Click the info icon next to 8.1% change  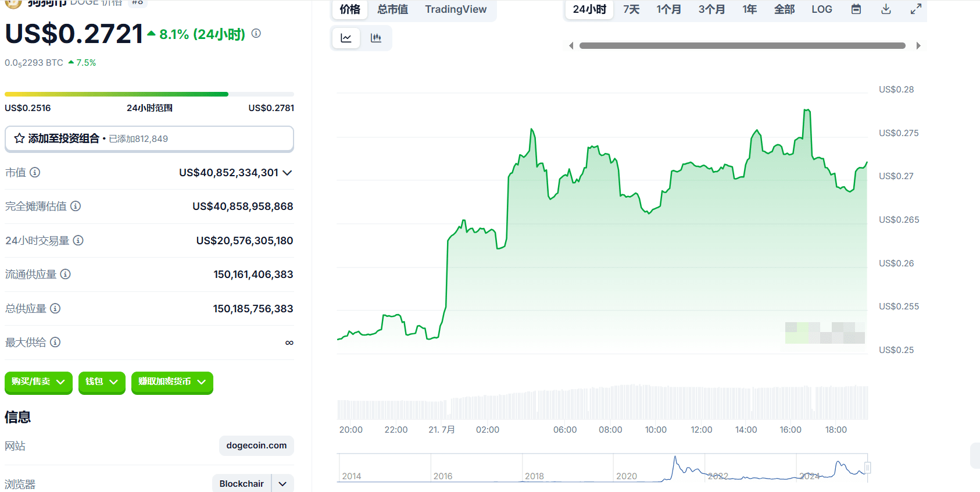pyautogui.click(x=256, y=34)
